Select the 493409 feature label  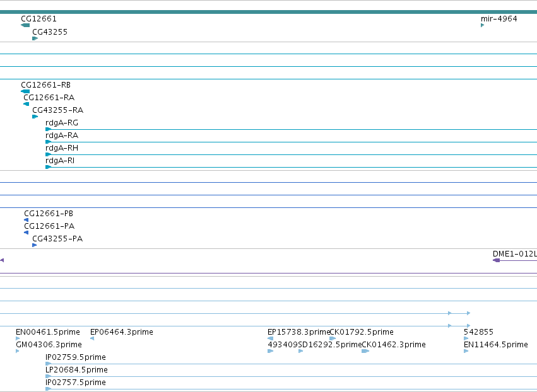coord(283,345)
